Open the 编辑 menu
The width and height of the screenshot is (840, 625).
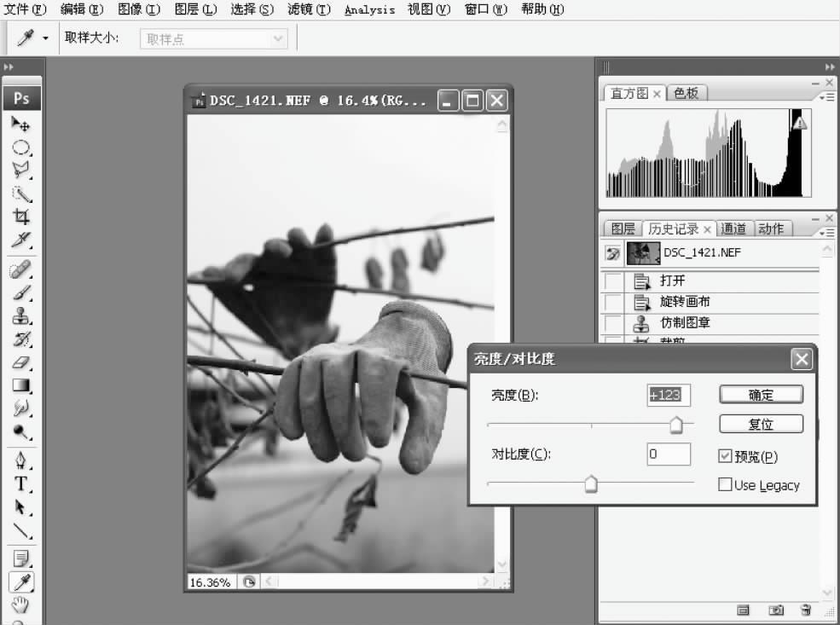tap(82, 9)
